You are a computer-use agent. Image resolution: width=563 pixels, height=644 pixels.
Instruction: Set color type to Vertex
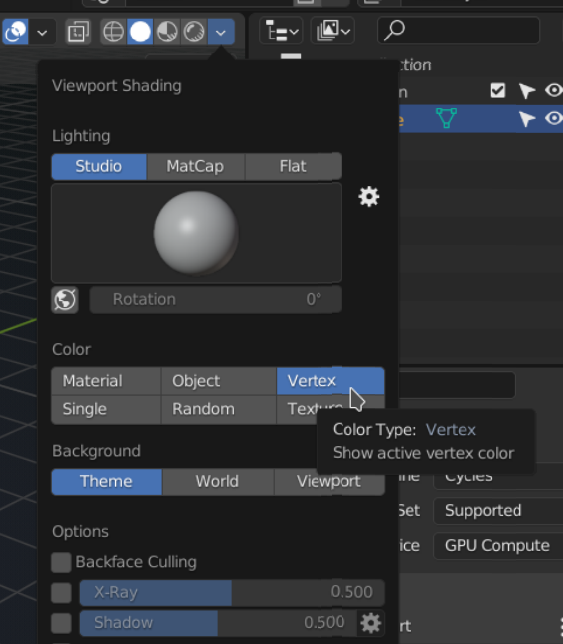pyautogui.click(x=331, y=381)
